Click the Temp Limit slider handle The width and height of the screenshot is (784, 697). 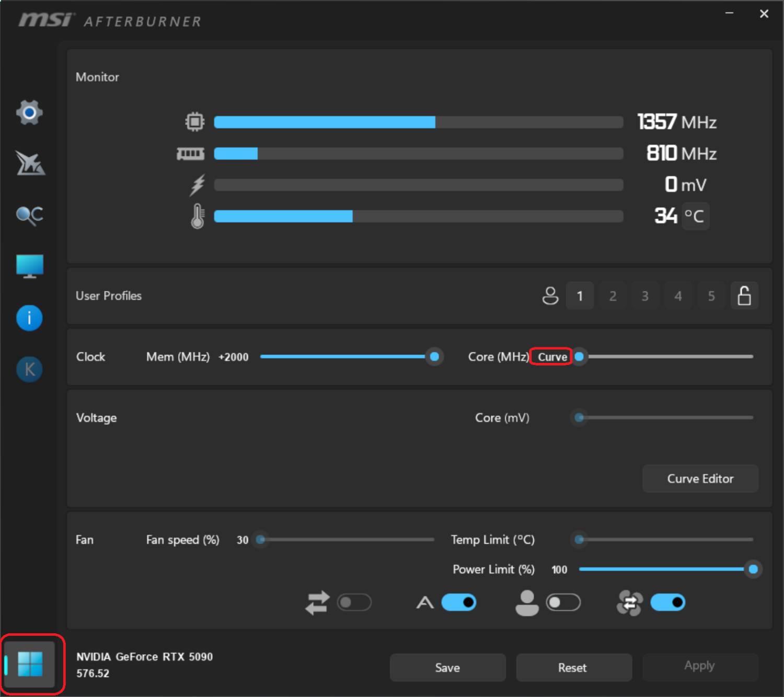point(579,540)
